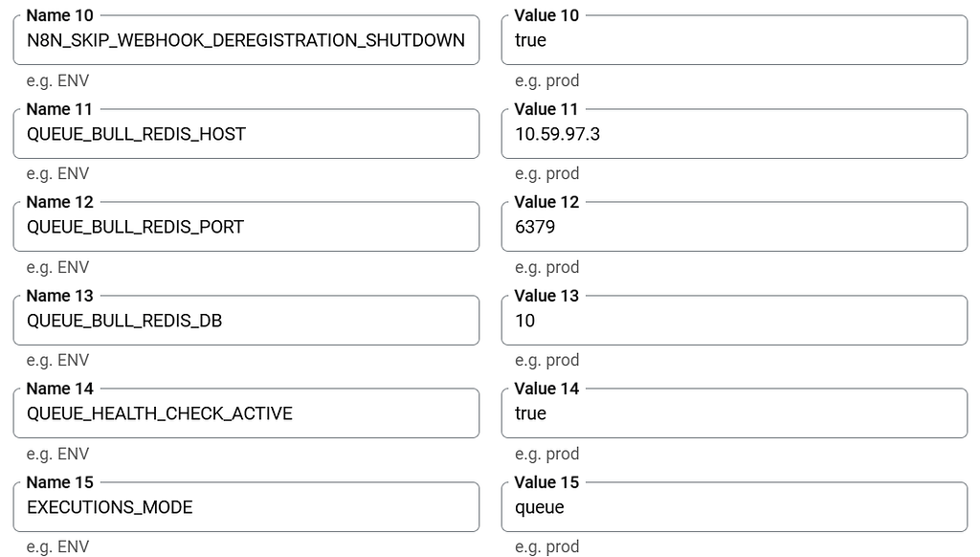Viewport: 980px width, 557px height.
Task: Click the e.g. ENV hint below EXECUTIONS_MODE
Action: pos(59,546)
